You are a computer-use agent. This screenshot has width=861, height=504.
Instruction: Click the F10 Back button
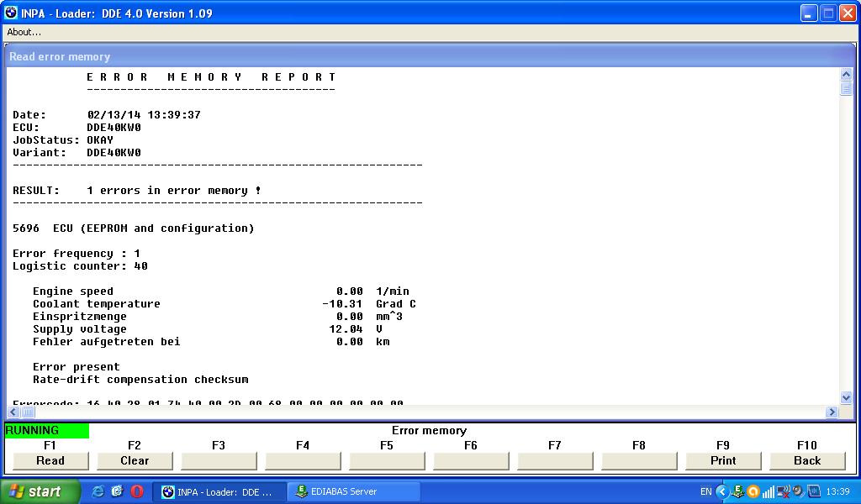click(807, 460)
